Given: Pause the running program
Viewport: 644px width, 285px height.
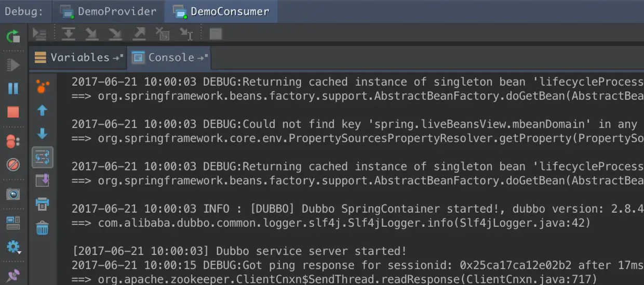Looking at the screenshot, I should point(13,88).
